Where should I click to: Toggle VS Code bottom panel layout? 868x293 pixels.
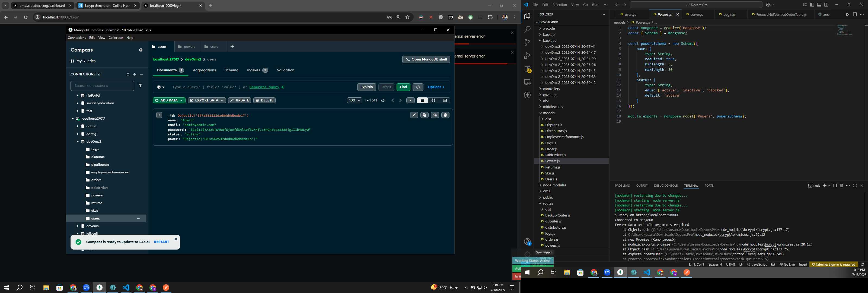[x=819, y=5]
